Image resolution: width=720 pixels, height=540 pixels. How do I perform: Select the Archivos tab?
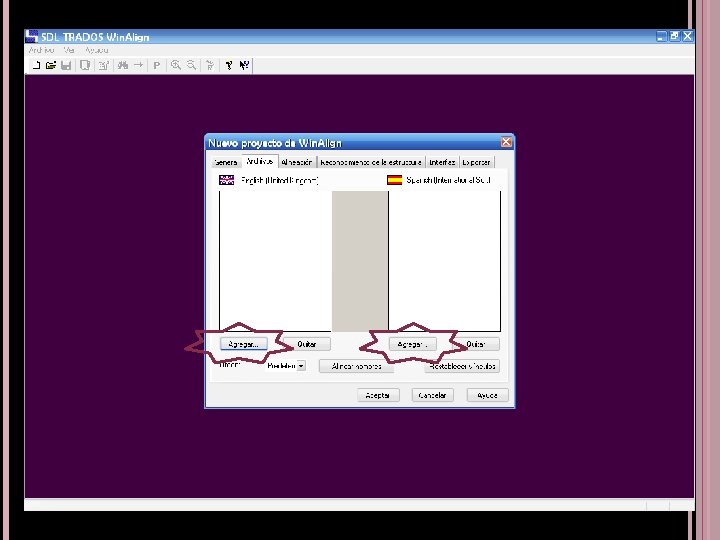tap(260, 161)
